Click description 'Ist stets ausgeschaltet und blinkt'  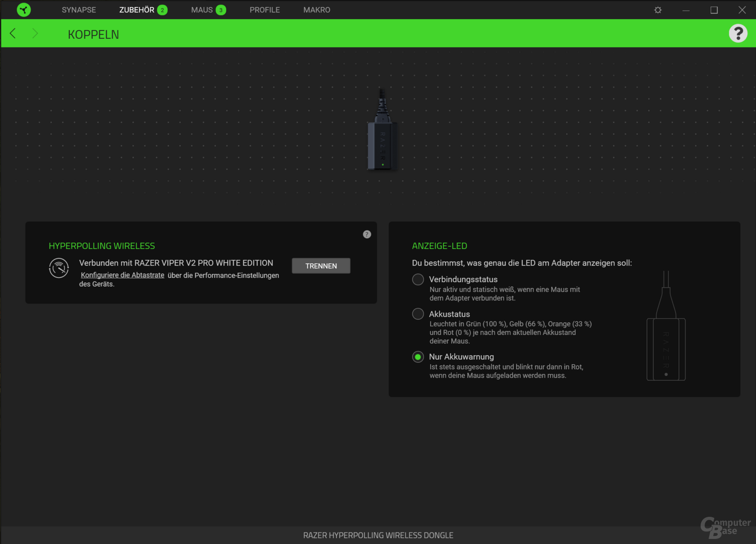point(506,371)
